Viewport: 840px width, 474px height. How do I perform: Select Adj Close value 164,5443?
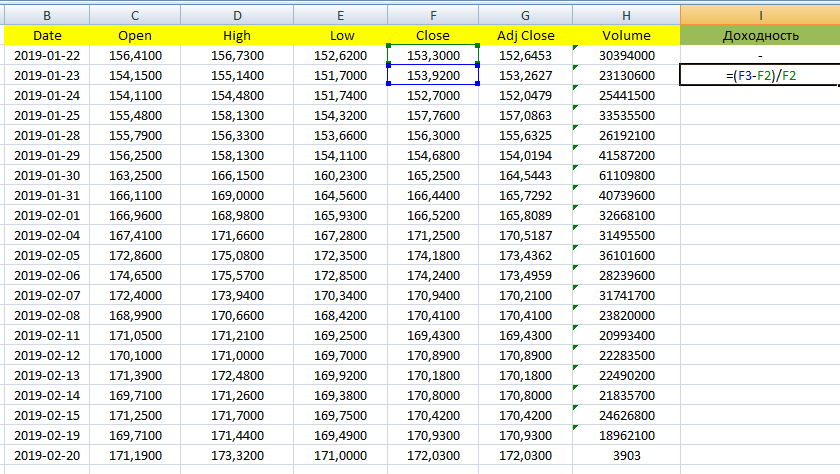pos(526,175)
